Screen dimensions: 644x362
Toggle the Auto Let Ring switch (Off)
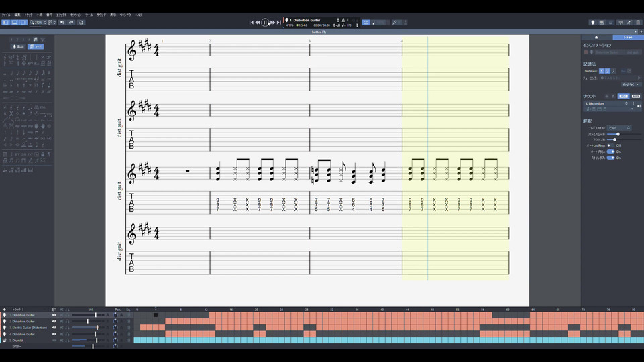[x=610, y=145]
